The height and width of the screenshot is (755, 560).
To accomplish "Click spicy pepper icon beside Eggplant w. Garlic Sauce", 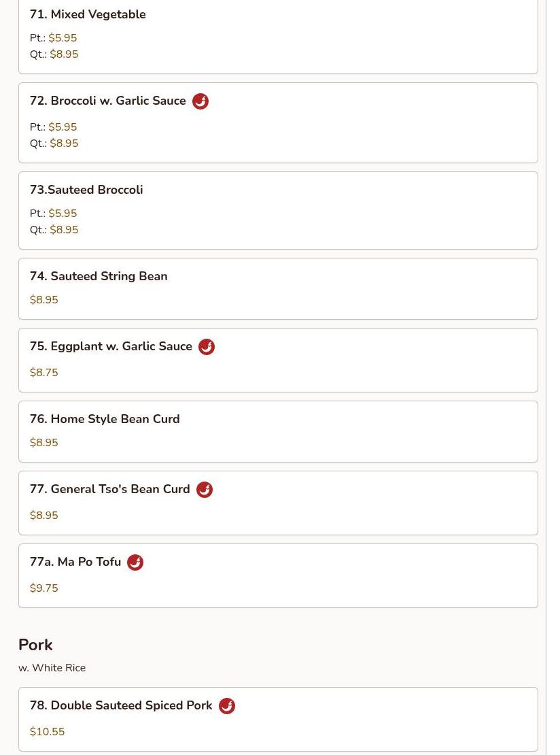I will point(207,347).
